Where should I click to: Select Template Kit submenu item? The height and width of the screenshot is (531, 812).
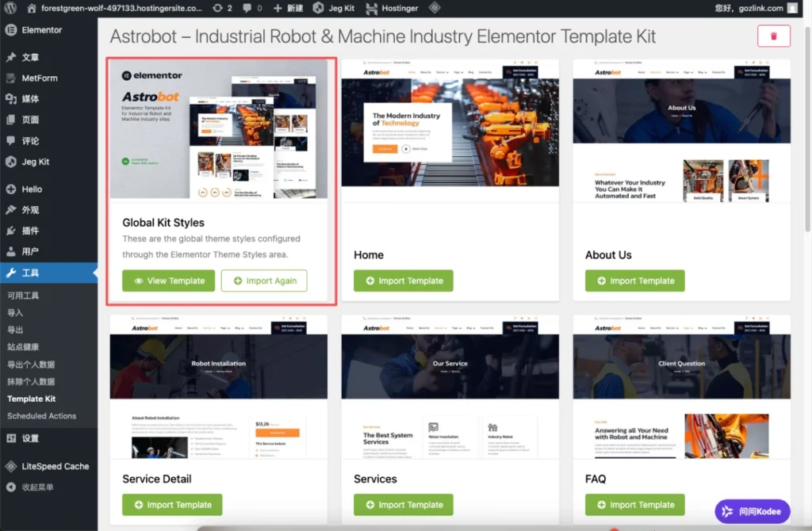coord(31,399)
